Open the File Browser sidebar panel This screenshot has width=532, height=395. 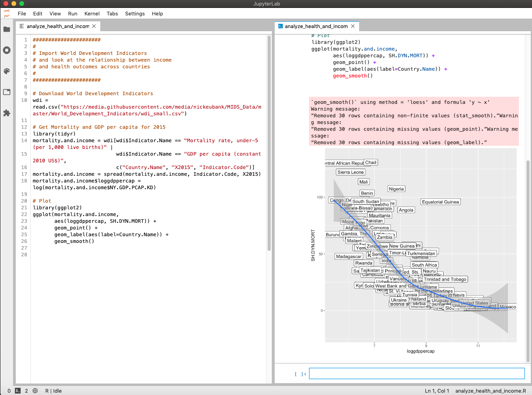click(6, 29)
